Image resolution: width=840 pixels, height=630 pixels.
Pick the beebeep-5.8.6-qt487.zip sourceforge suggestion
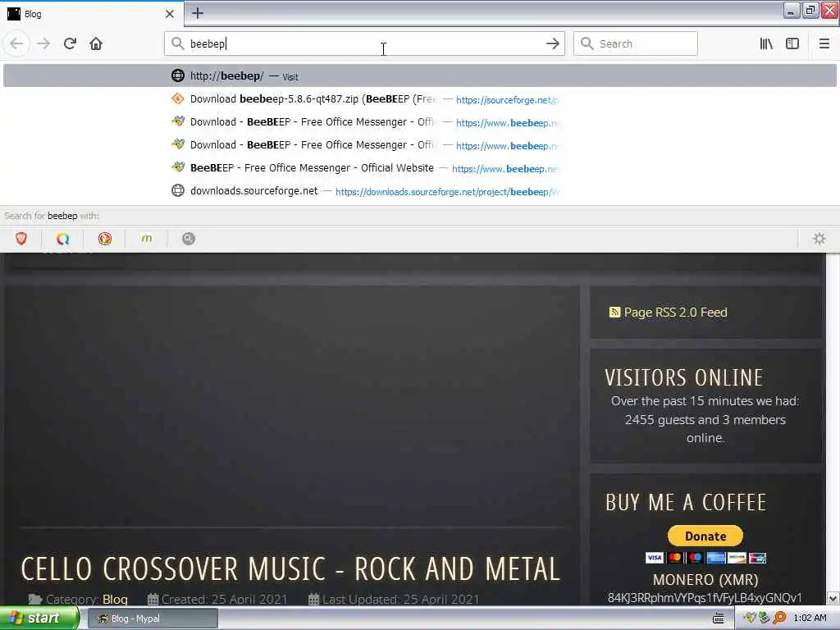(420, 99)
